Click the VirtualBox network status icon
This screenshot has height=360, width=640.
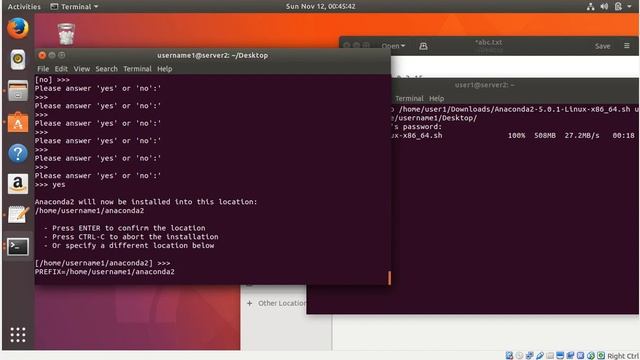[x=529, y=356]
